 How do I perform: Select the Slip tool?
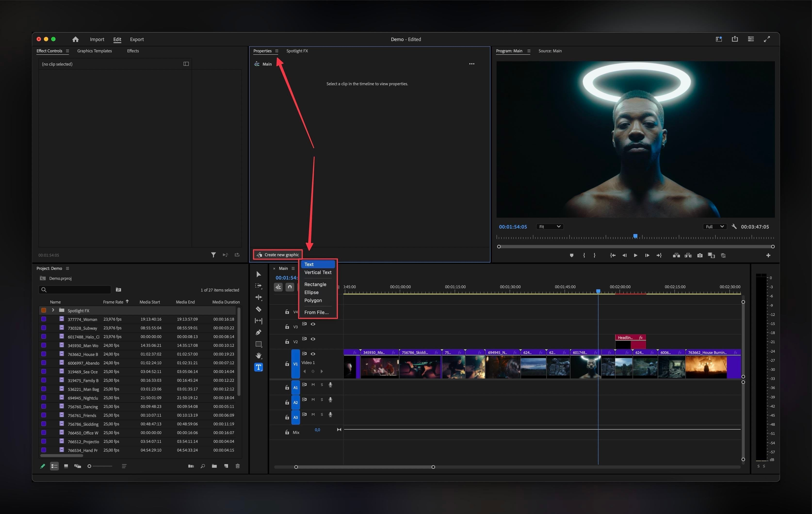259,321
